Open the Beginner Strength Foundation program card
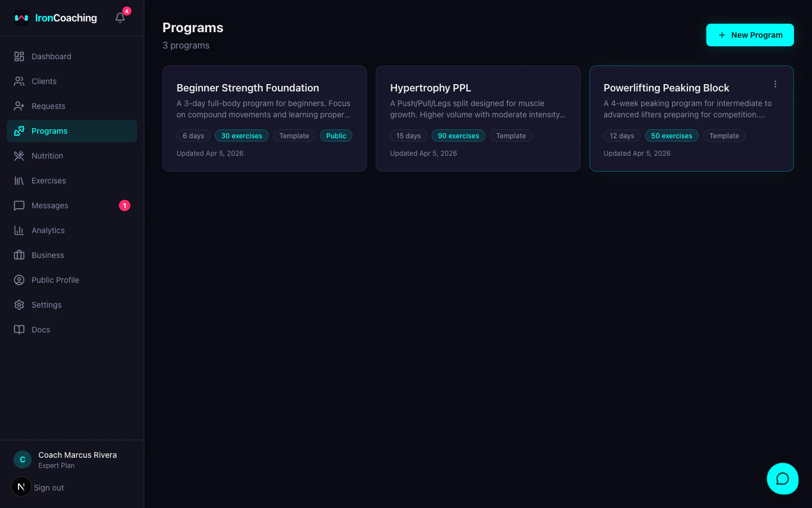 [x=264, y=119]
